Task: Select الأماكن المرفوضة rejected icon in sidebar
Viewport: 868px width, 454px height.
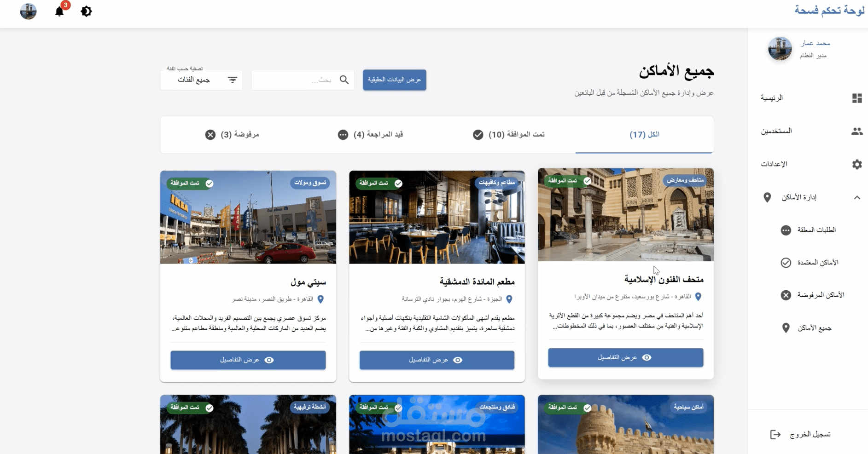Action: pyautogui.click(x=786, y=295)
